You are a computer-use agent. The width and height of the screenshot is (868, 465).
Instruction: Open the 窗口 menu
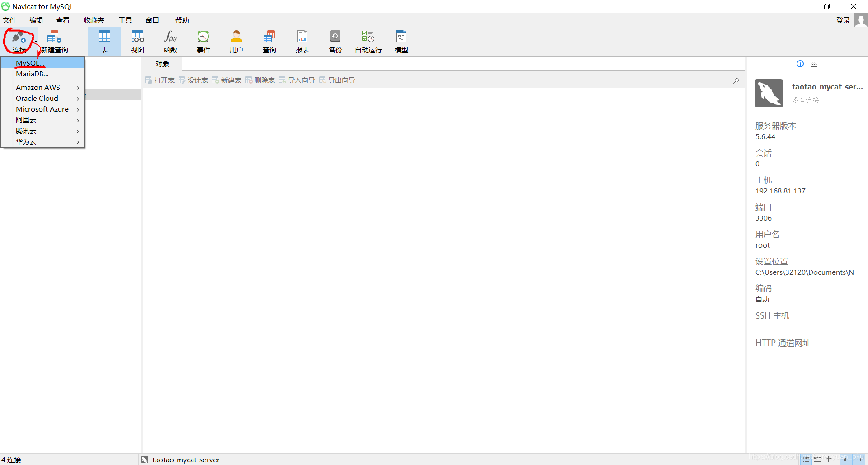[152, 20]
